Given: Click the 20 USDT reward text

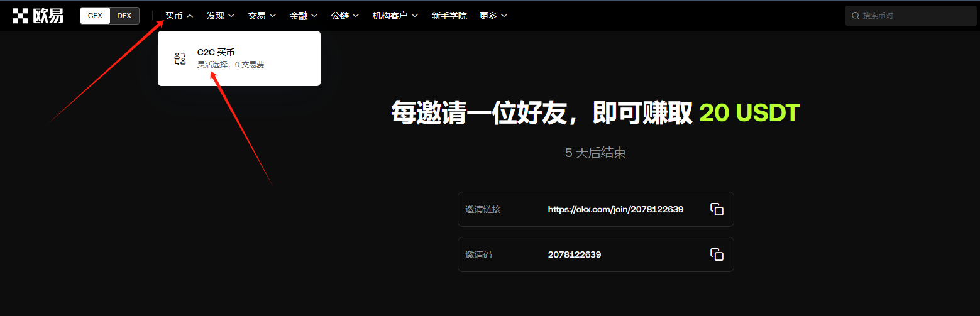Looking at the screenshot, I should (x=749, y=112).
